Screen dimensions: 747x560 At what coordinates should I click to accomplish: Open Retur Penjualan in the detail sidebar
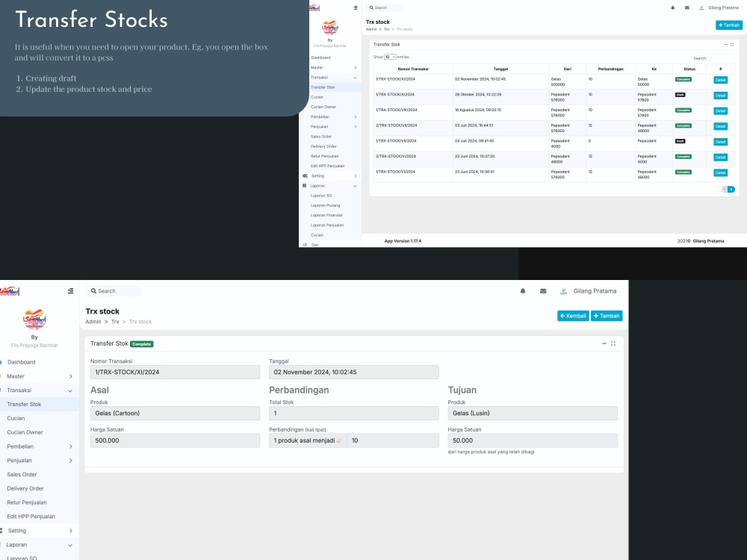(27, 503)
